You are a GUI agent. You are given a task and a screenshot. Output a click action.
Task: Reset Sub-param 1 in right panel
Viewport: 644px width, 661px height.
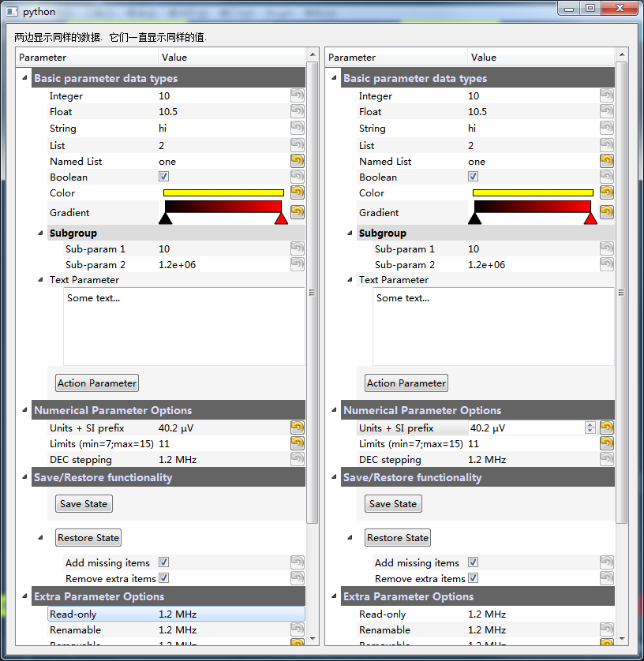[x=607, y=248]
